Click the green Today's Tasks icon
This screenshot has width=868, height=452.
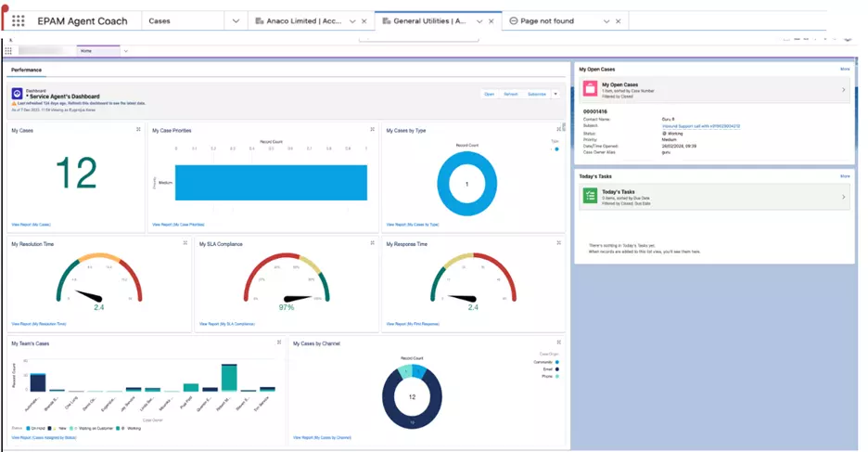590,196
